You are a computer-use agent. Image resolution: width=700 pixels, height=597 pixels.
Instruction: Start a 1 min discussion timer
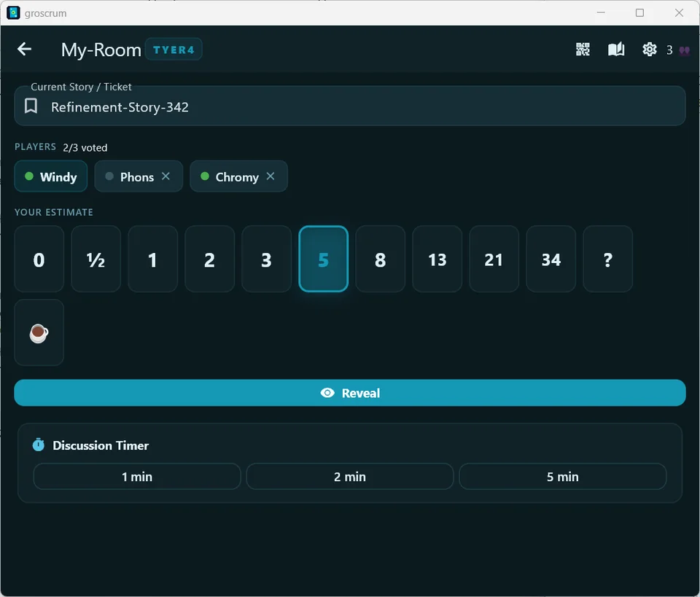(x=137, y=477)
